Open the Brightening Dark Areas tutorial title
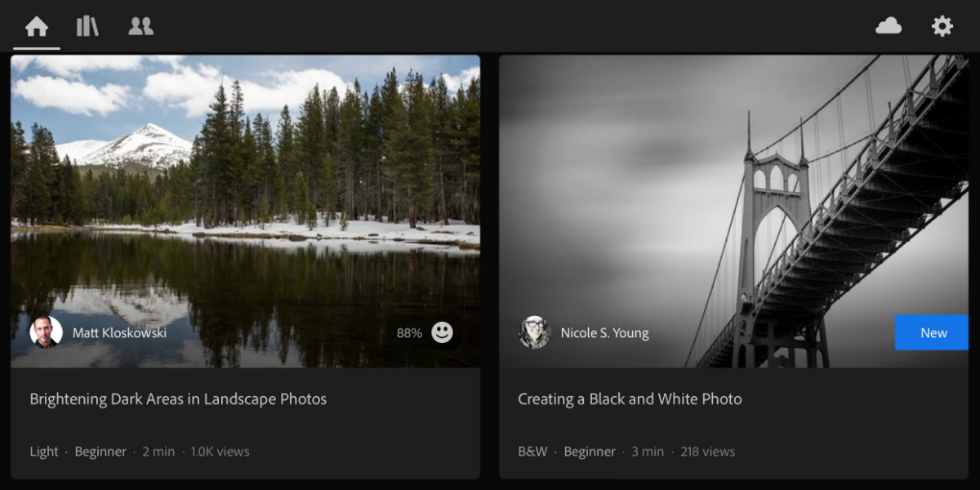Image resolution: width=980 pixels, height=490 pixels. [178, 399]
